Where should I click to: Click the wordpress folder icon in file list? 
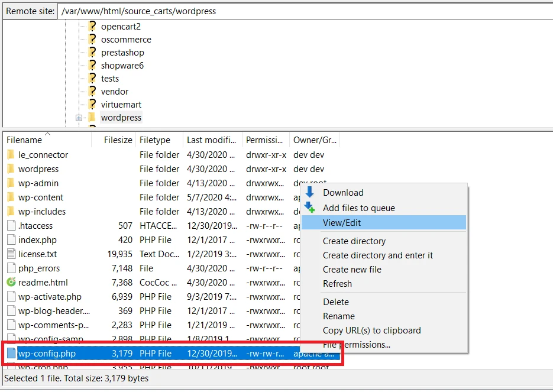(x=11, y=169)
